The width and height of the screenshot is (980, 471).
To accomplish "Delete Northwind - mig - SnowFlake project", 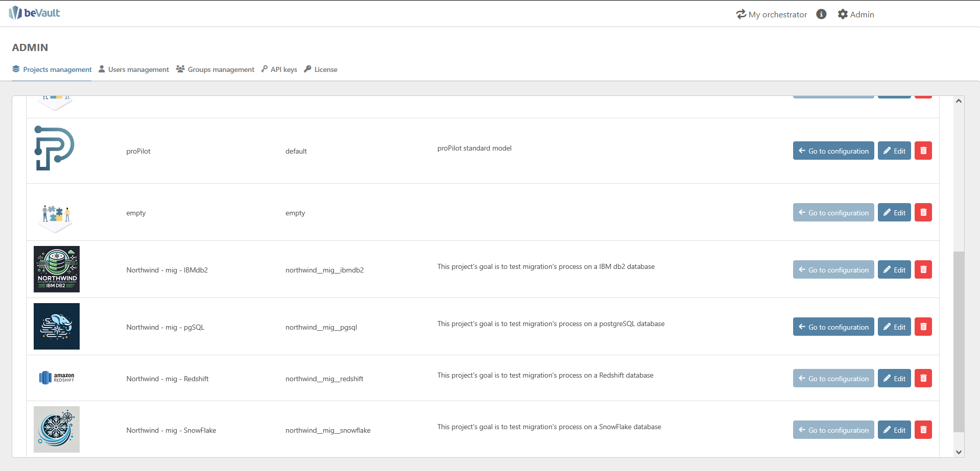I will pos(923,430).
